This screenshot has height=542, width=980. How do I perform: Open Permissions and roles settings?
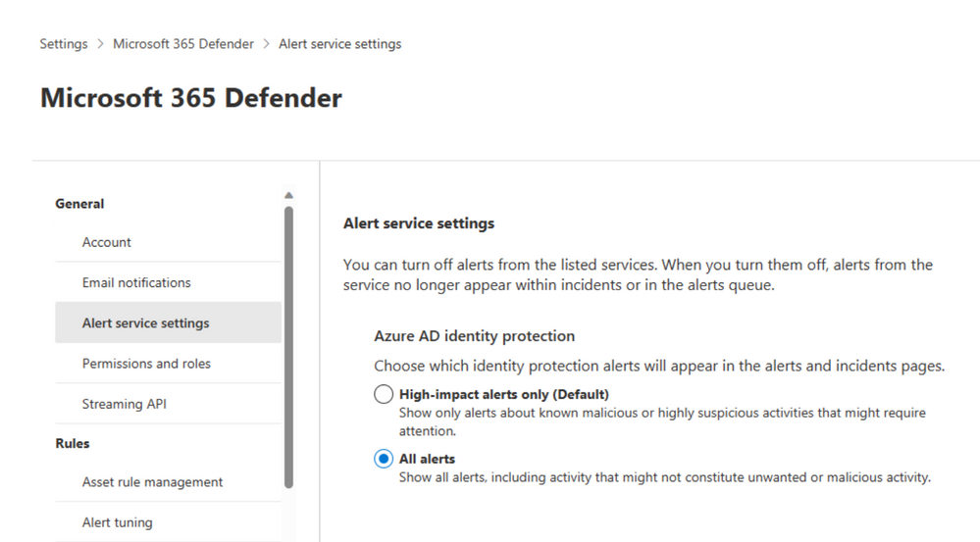click(146, 364)
